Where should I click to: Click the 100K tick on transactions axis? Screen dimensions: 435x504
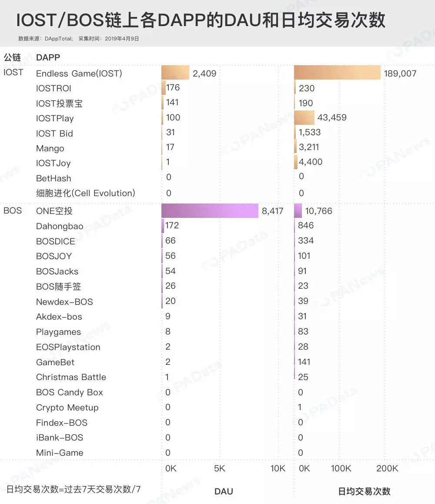pos(341,468)
